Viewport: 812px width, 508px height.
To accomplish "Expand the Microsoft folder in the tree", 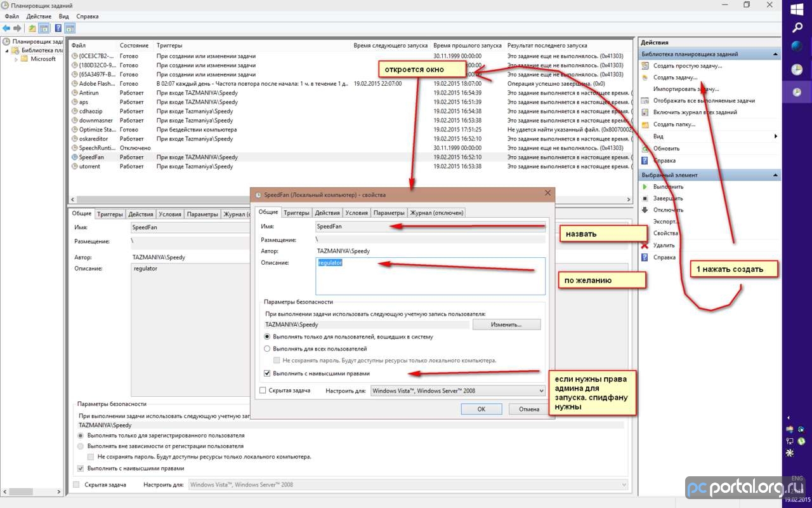I will [x=16, y=59].
